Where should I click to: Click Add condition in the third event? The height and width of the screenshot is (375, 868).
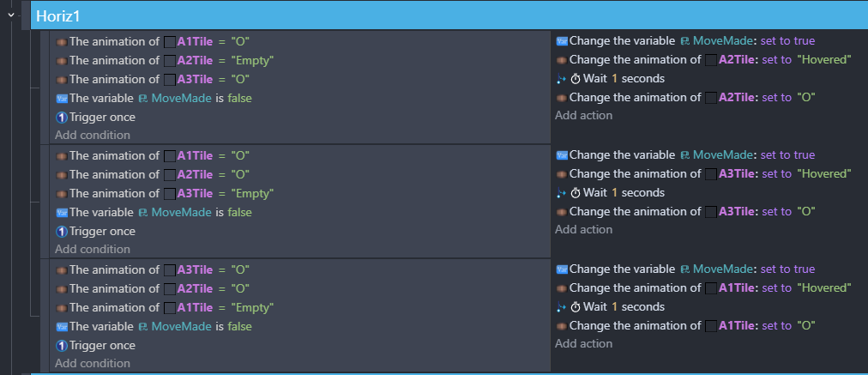93,363
